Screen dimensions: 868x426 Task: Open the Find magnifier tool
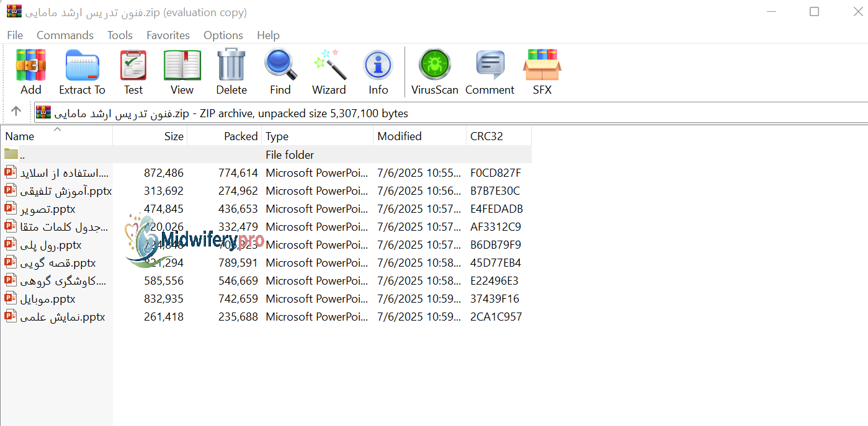(x=280, y=71)
